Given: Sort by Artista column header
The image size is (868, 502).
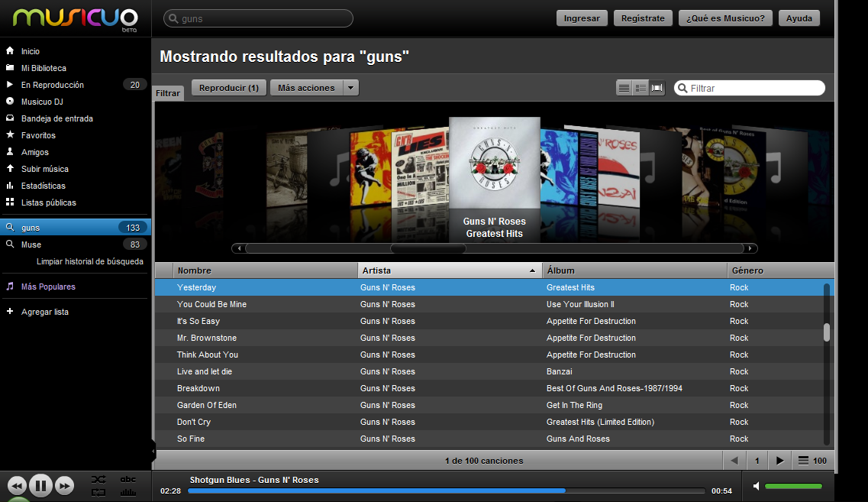Looking at the screenshot, I should 450,270.
